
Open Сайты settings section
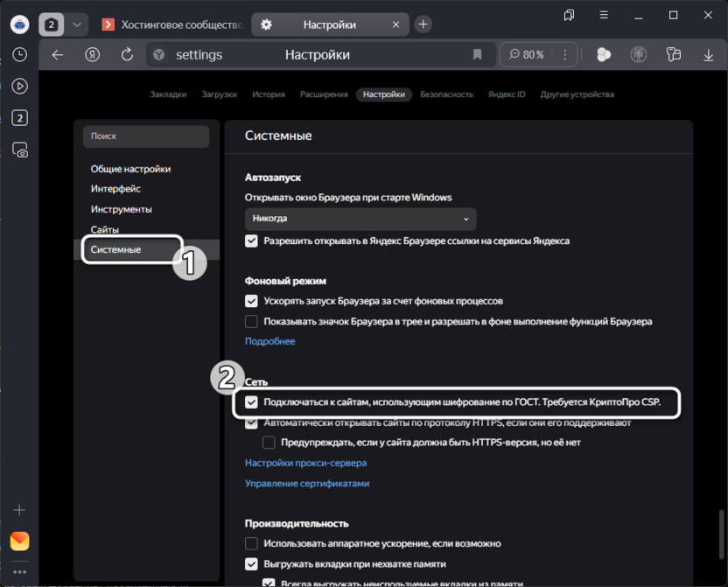coord(104,229)
